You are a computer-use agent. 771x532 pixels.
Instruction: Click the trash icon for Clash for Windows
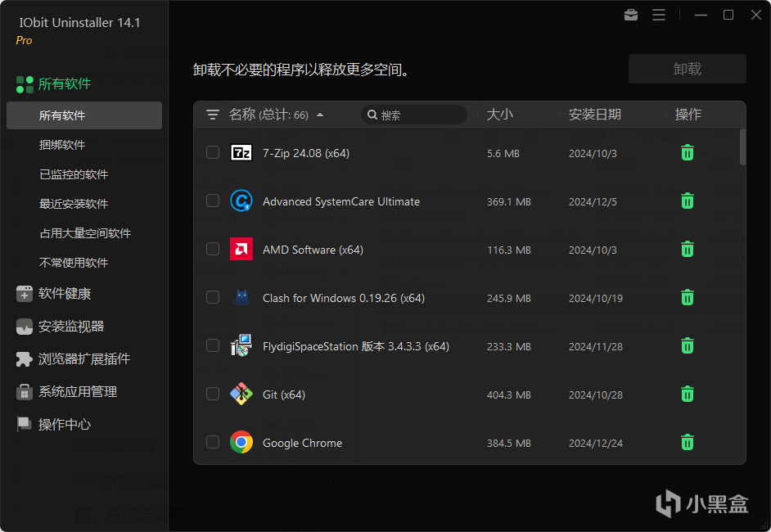click(x=688, y=297)
